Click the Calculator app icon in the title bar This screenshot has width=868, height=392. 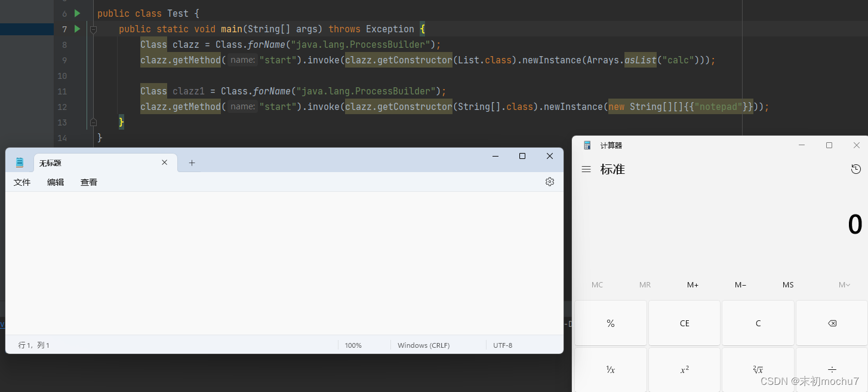click(x=587, y=145)
